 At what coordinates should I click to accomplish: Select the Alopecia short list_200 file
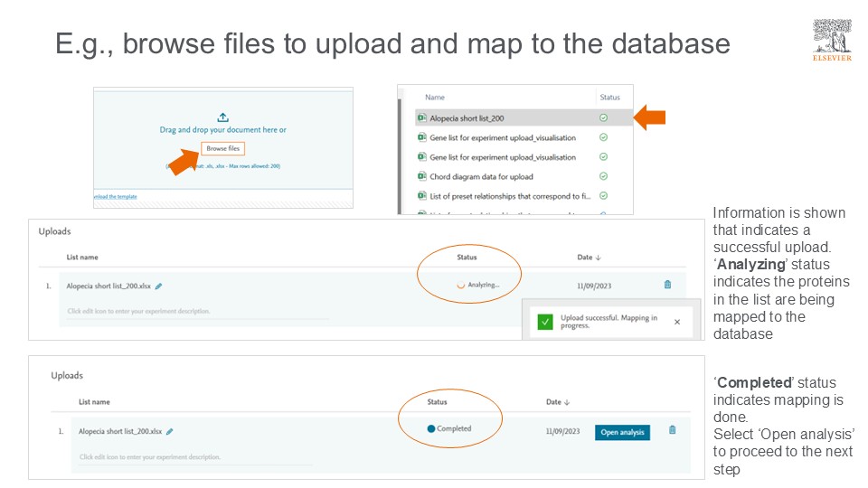point(467,117)
